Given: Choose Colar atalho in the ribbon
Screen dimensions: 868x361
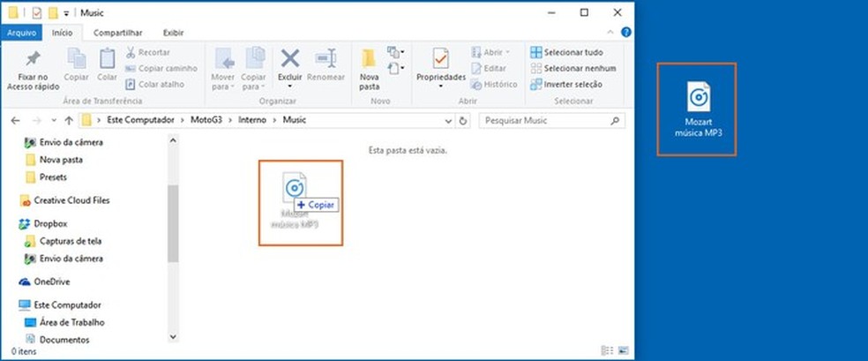Looking at the screenshot, I should pos(154,84).
